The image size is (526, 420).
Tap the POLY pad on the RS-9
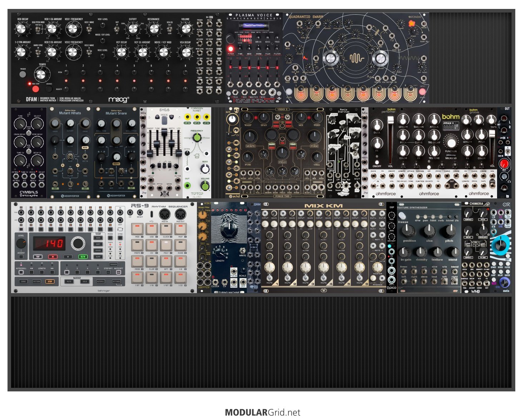tap(166, 246)
